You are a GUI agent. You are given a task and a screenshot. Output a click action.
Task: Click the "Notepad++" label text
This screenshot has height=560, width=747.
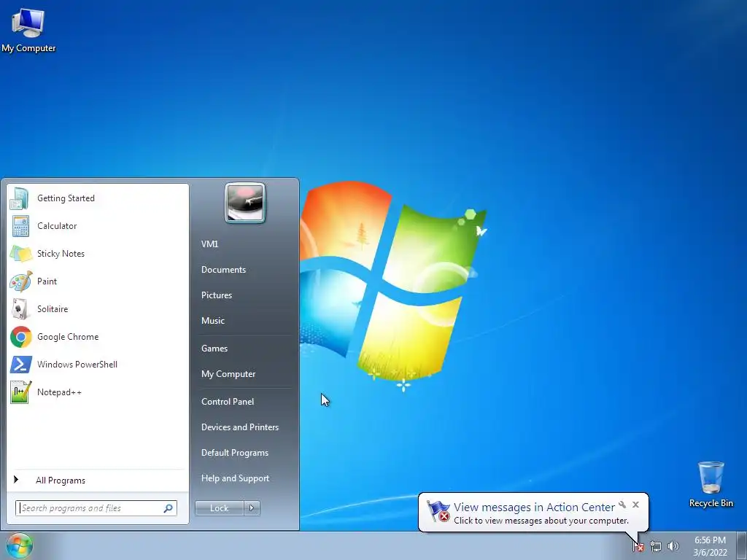point(59,392)
